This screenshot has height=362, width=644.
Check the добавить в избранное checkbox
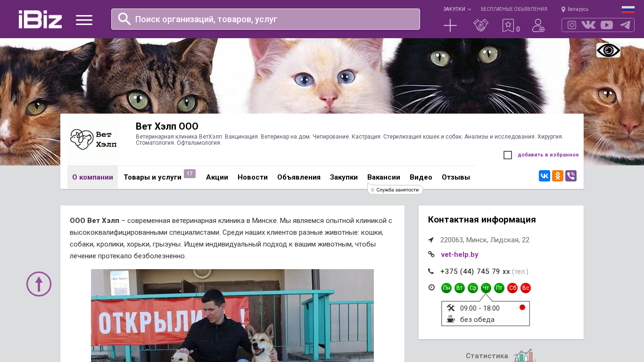(x=508, y=155)
